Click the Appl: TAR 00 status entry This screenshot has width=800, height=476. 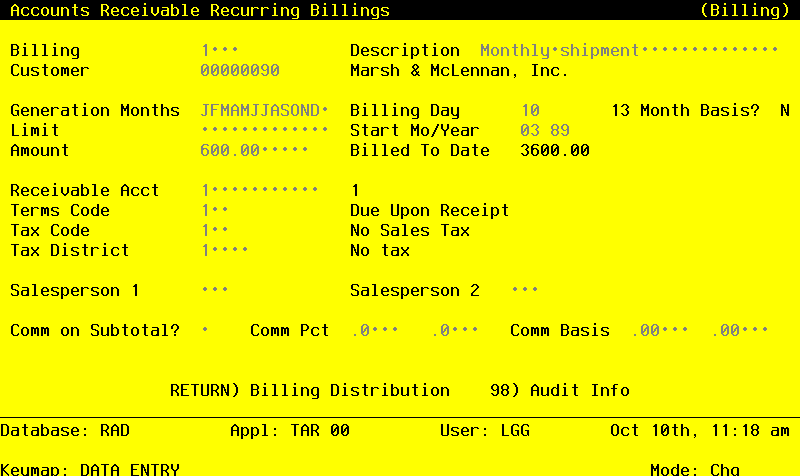290,430
